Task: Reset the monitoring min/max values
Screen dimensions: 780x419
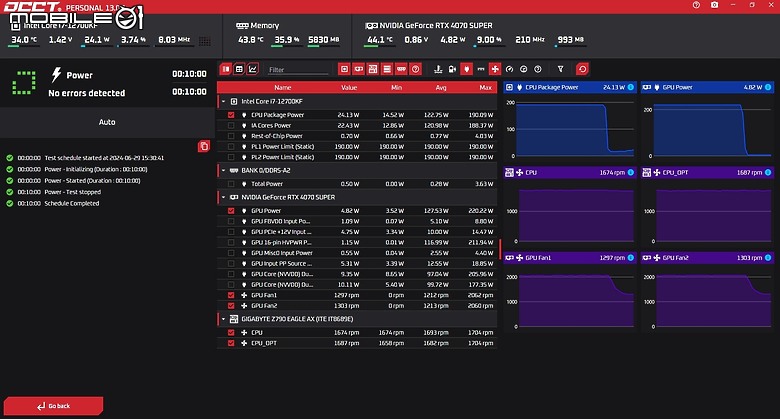Action: point(583,69)
